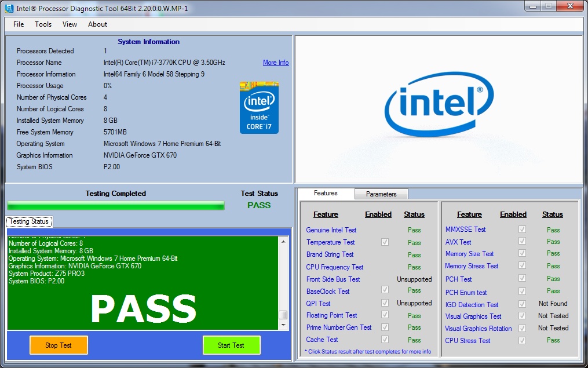Toggle the Visual Graphics Rotation checkbox
The width and height of the screenshot is (588, 368).
tap(522, 328)
